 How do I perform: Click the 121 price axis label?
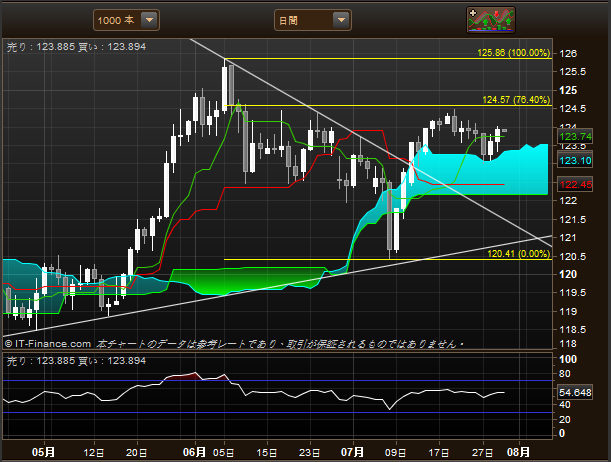[x=568, y=238]
